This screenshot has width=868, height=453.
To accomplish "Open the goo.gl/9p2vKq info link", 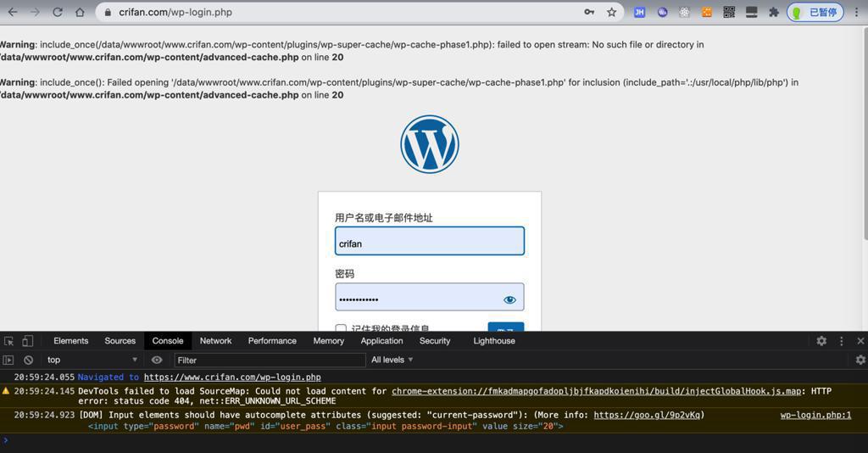I will (647, 415).
